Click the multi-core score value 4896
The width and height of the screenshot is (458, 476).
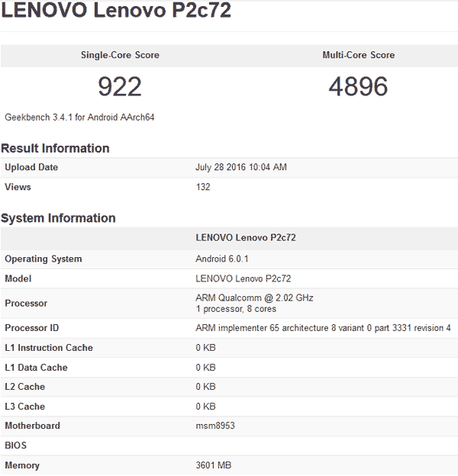(x=358, y=86)
